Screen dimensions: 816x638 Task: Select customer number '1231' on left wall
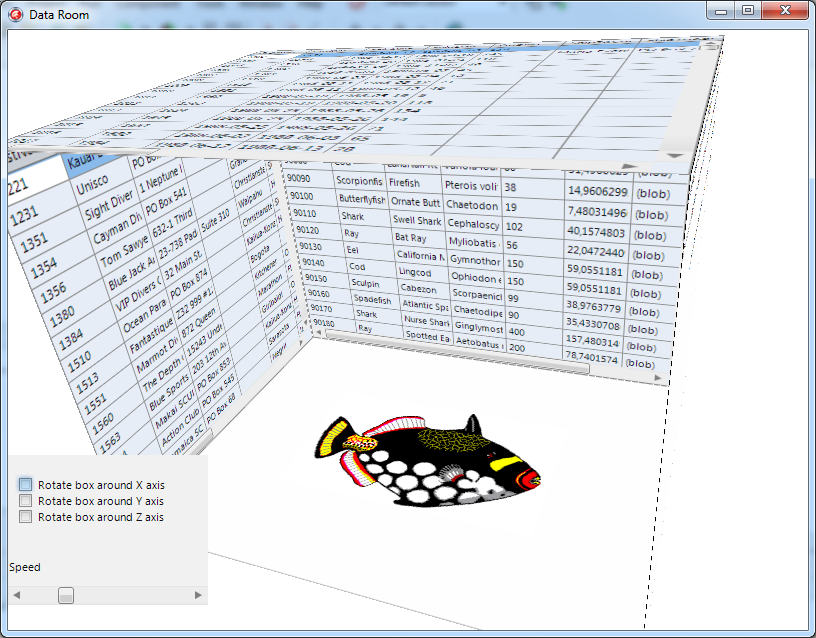pyautogui.click(x=24, y=215)
